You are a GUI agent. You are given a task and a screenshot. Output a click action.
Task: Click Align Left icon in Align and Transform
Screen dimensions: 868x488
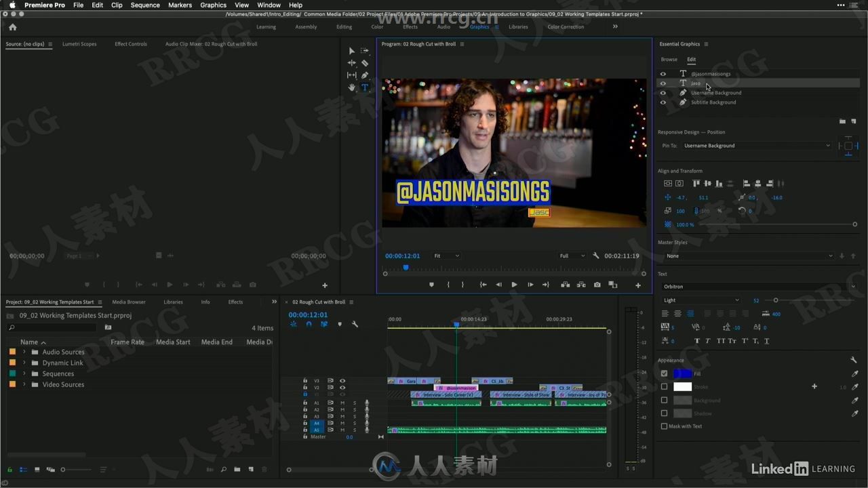pos(746,183)
